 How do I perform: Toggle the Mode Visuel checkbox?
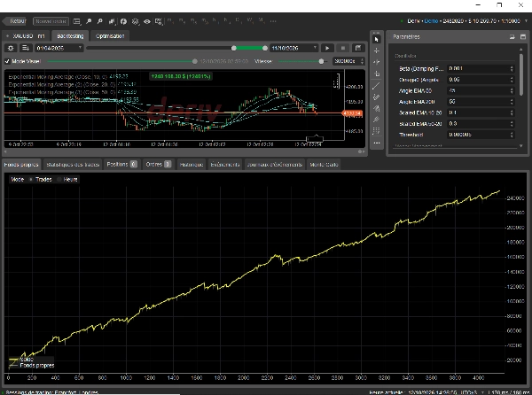[x=7, y=61]
